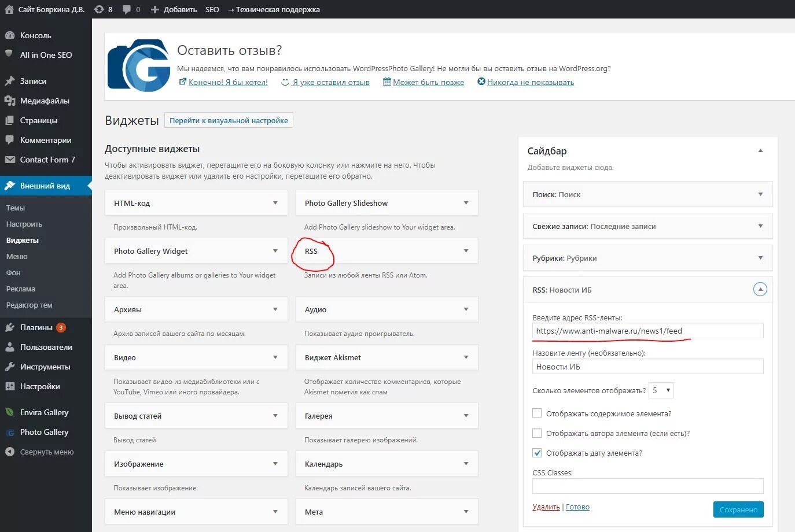Screen dimensions: 795x532
Task: Click the CSS Classes input field
Action: (647, 486)
